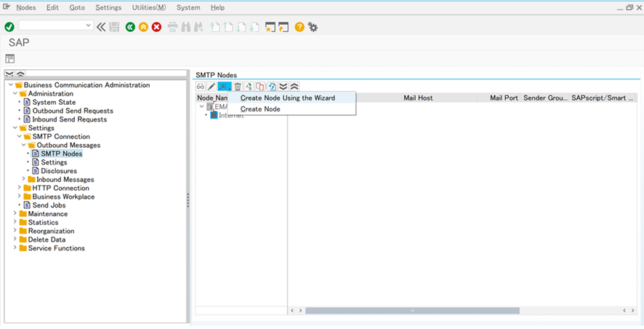This screenshot has height=329, width=644.
Task: Click the red Cancel icon
Action: (156, 27)
